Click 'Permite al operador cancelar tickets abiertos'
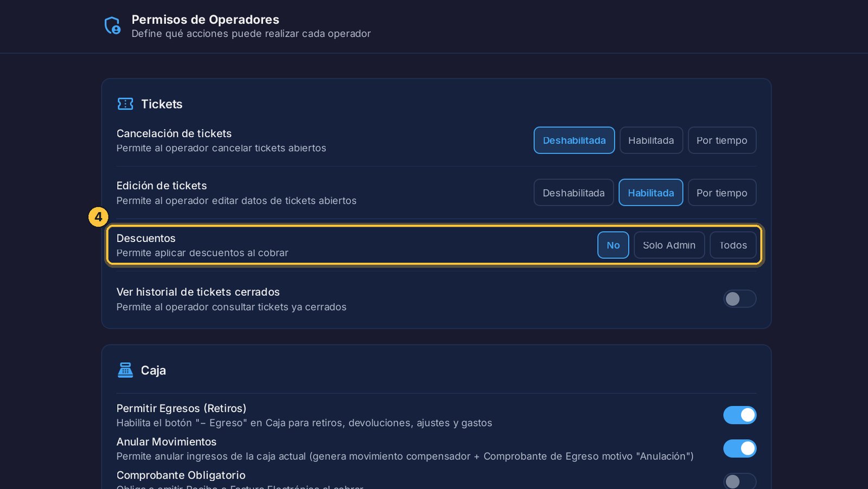This screenshot has height=489, width=868. coord(221,148)
